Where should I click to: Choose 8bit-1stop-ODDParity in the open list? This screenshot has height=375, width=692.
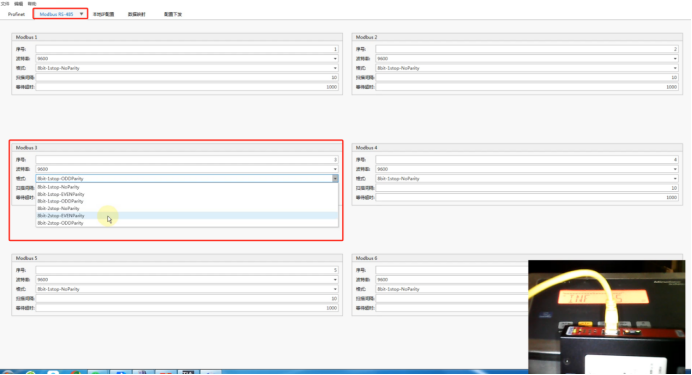tap(187, 201)
